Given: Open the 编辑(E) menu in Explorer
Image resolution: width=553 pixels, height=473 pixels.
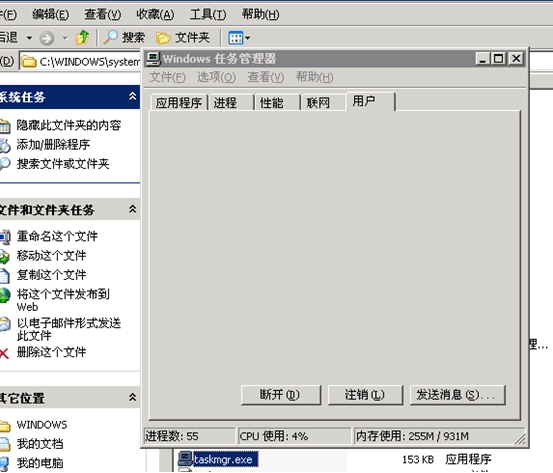Looking at the screenshot, I should (50, 14).
